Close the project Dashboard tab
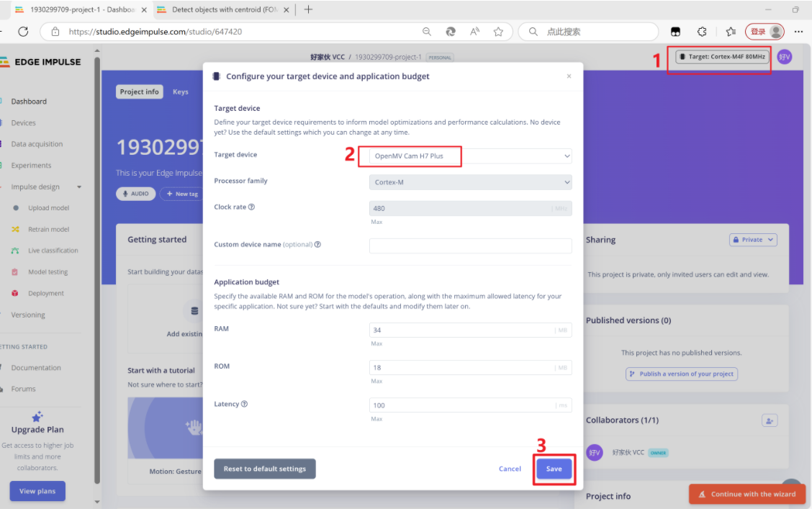Screen dimensions: 812x509 (x=144, y=10)
